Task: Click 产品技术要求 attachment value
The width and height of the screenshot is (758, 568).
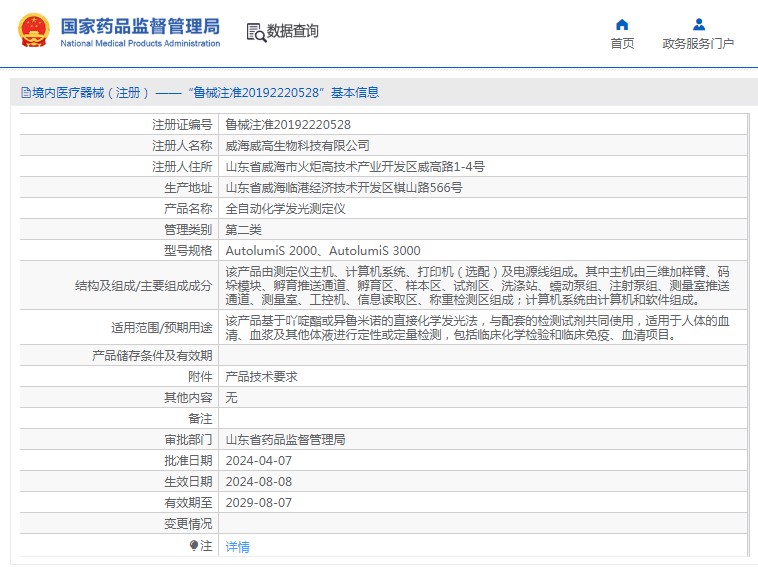Action: (261, 377)
